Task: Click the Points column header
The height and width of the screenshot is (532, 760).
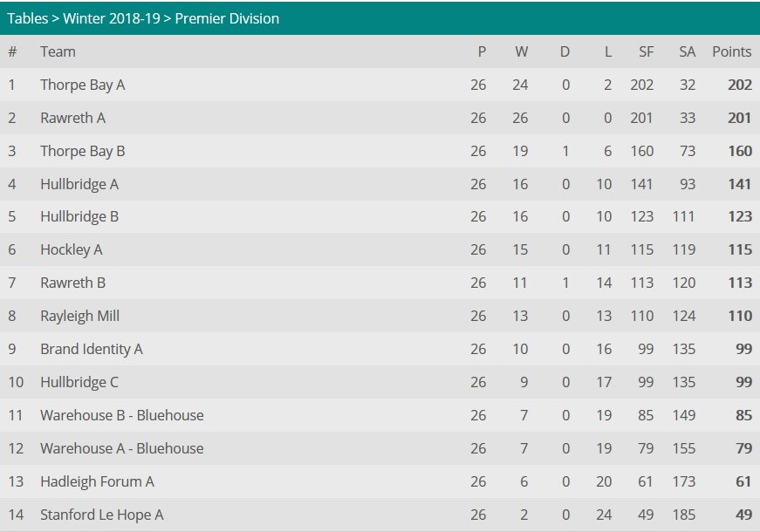Action: click(731, 51)
